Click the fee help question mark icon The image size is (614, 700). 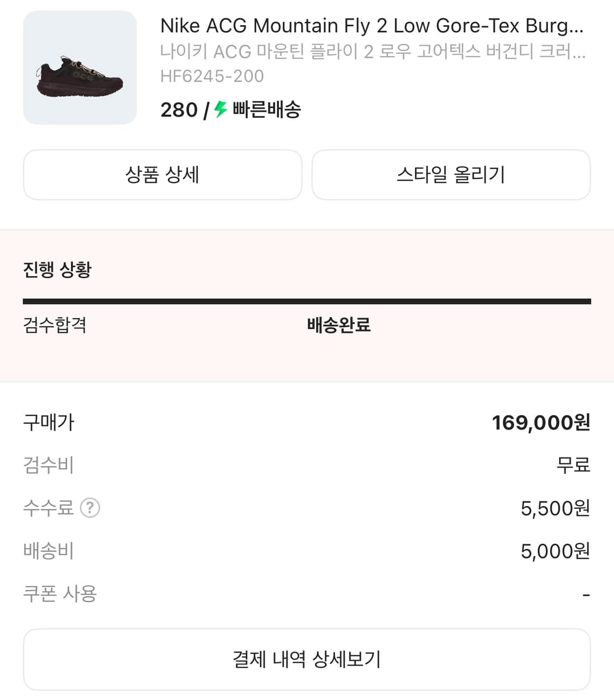(x=90, y=508)
